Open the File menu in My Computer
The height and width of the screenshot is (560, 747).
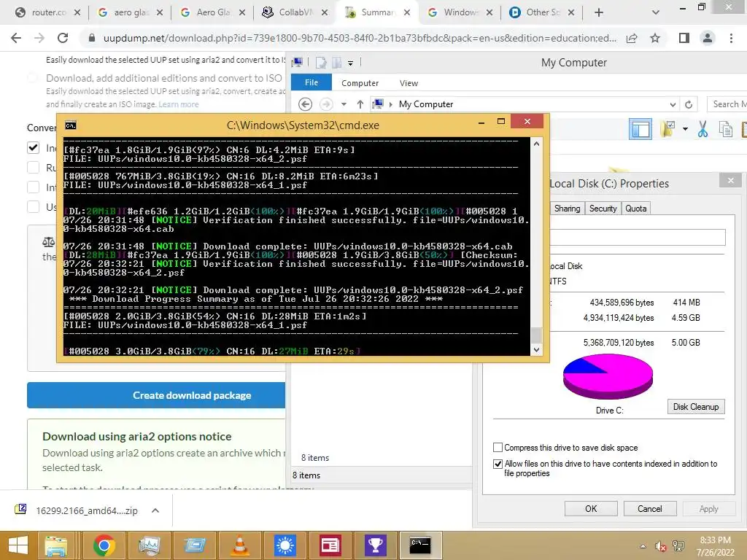(x=311, y=82)
